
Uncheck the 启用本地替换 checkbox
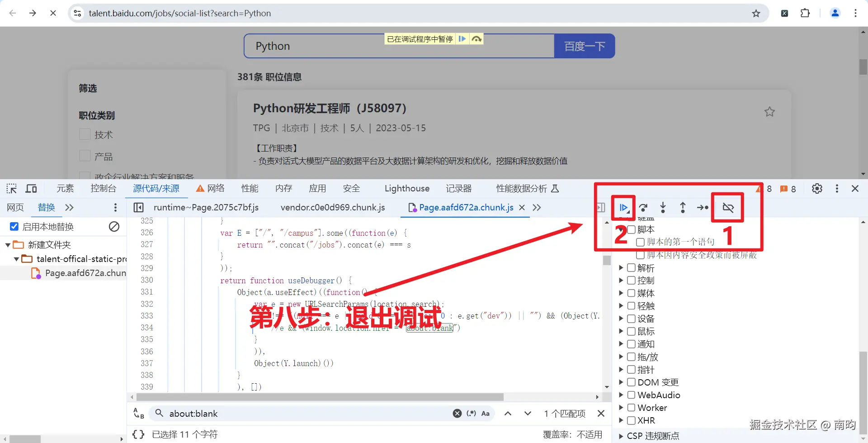tap(14, 226)
